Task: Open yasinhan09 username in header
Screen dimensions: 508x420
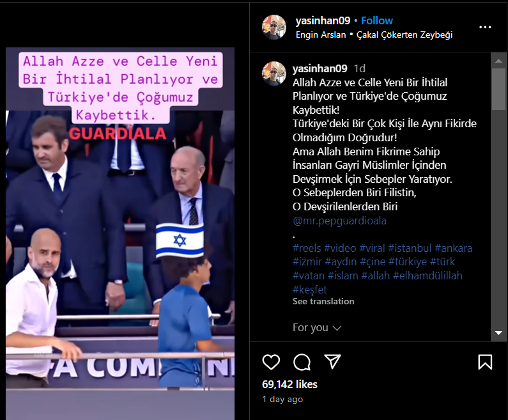Action: pos(323,20)
